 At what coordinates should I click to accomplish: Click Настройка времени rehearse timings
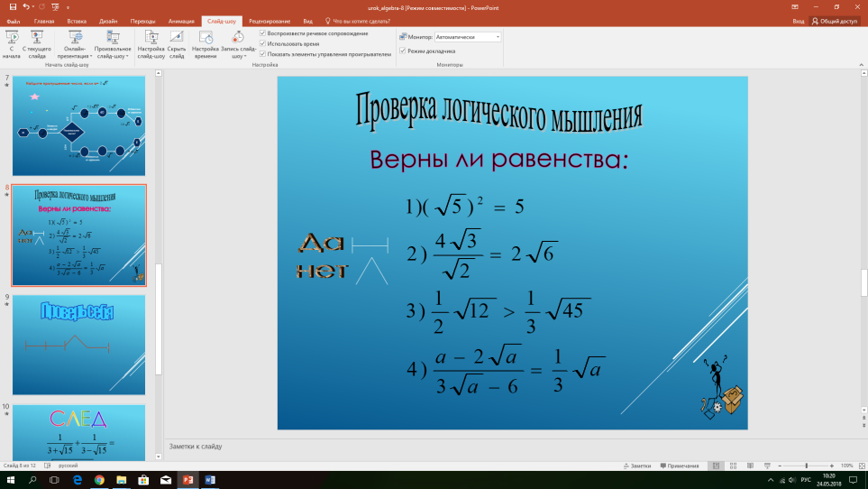click(206, 44)
